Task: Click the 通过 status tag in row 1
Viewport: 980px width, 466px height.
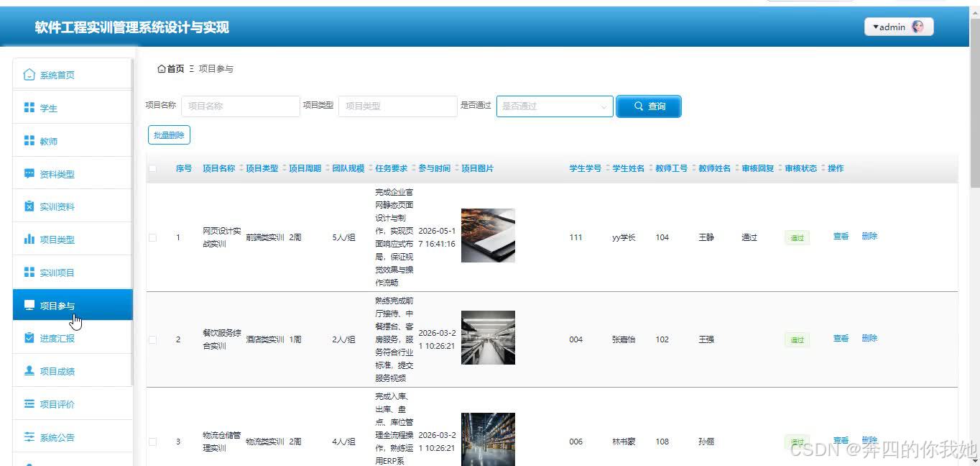Action: tap(797, 238)
